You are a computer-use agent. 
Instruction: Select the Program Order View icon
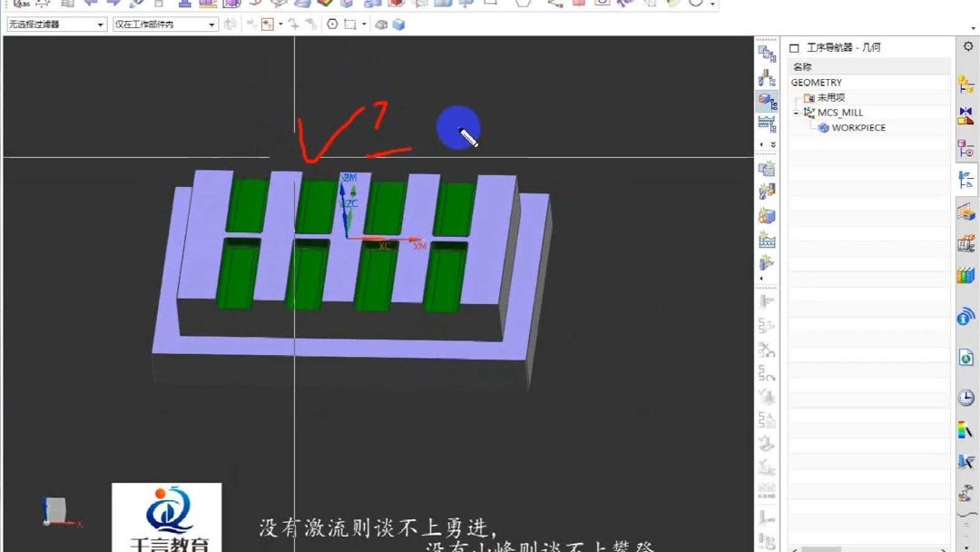click(x=767, y=54)
